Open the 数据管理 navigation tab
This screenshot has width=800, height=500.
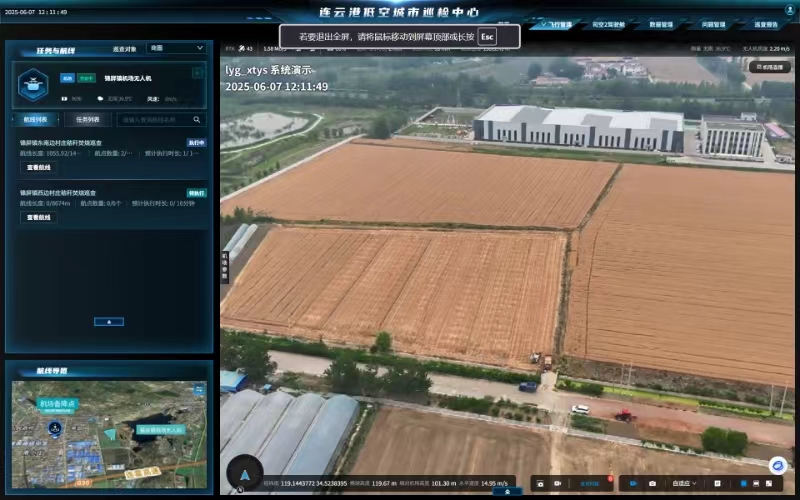661,24
